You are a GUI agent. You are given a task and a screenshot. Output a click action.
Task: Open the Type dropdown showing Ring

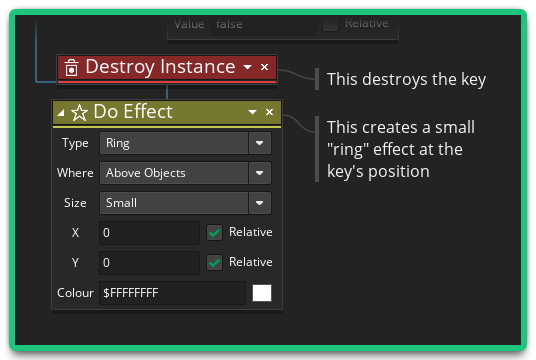(x=185, y=143)
